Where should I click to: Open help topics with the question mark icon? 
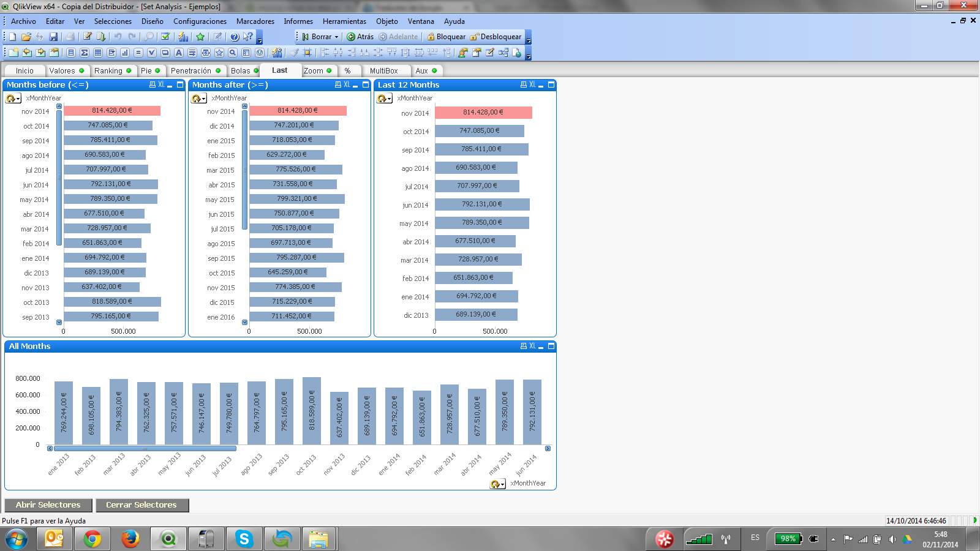[235, 37]
